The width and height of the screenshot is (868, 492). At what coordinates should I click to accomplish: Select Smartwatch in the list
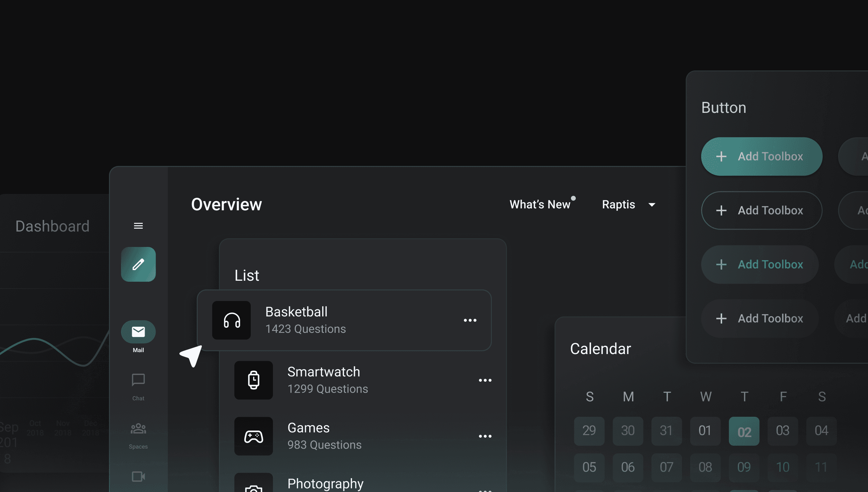coord(363,380)
